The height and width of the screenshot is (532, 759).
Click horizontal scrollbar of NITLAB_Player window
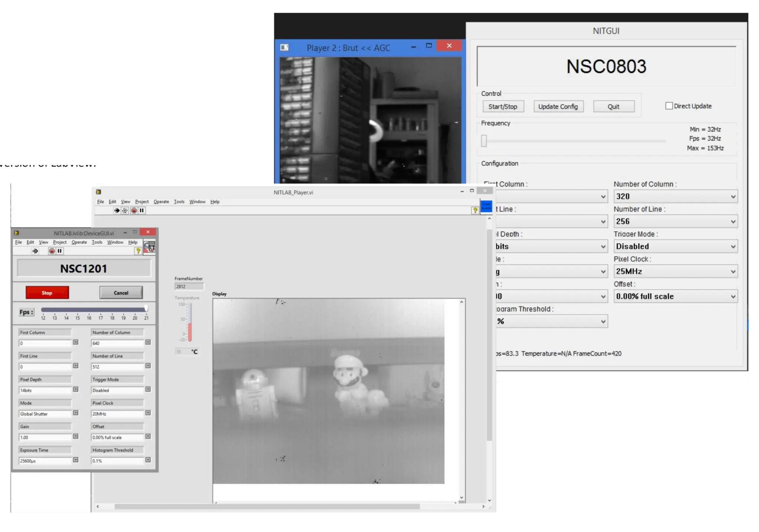tap(267, 506)
